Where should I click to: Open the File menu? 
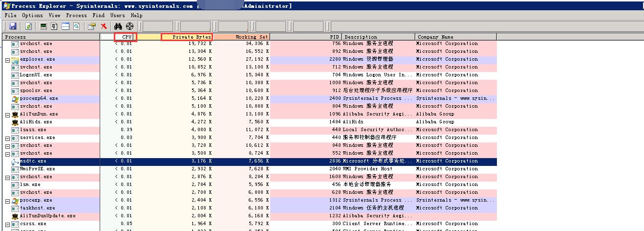[x=10, y=15]
